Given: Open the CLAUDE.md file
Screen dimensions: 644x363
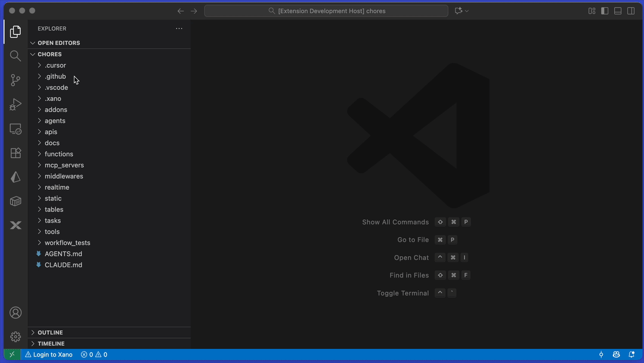Looking at the screenshot, I should click(x=109, y=265).
